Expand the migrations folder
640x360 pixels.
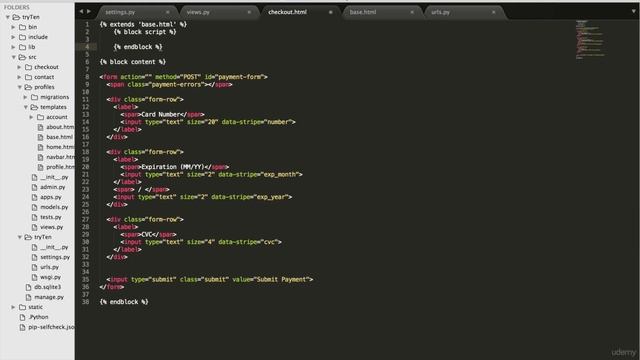25,97
